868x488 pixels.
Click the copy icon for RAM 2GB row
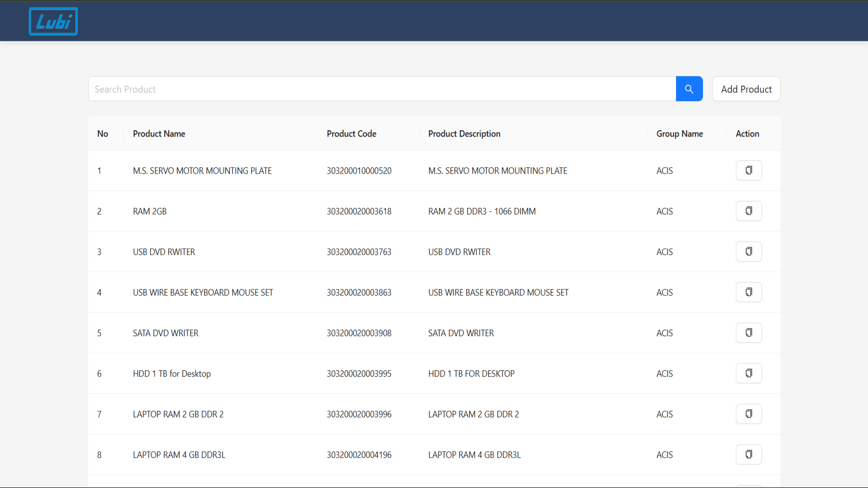(x=748, y=211)
